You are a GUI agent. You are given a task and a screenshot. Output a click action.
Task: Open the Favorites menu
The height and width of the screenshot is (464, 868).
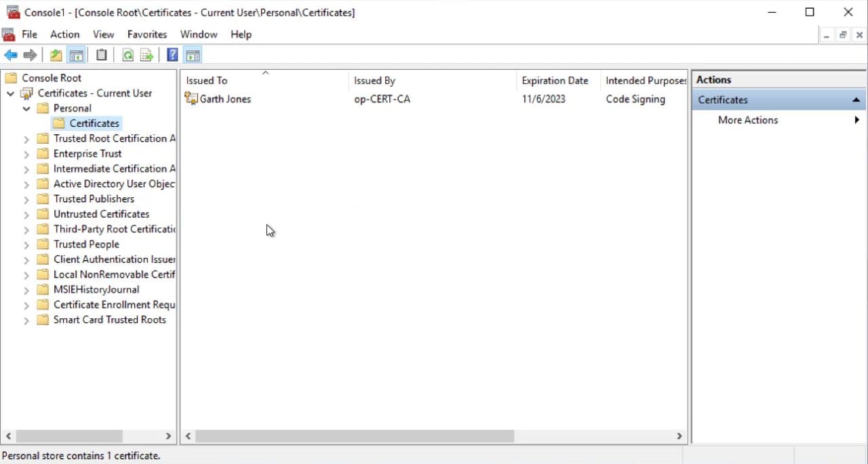click(x=147, y=34)
